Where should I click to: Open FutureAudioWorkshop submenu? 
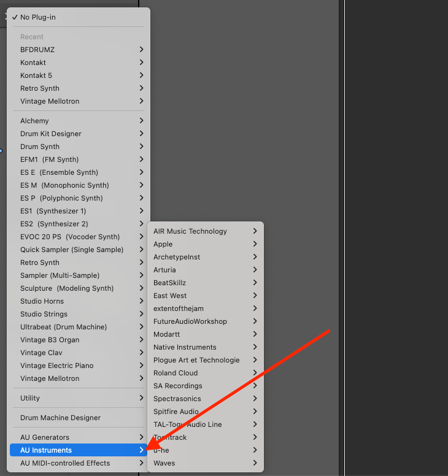(206, 321)
